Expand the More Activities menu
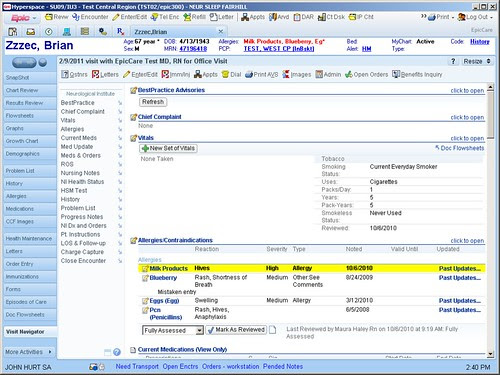This screenshot has height=375, width=500. [29, 352]
